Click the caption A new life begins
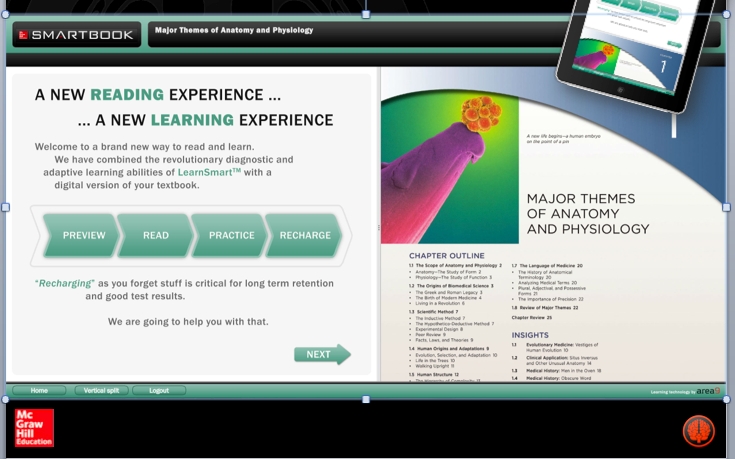 (563, 138)
